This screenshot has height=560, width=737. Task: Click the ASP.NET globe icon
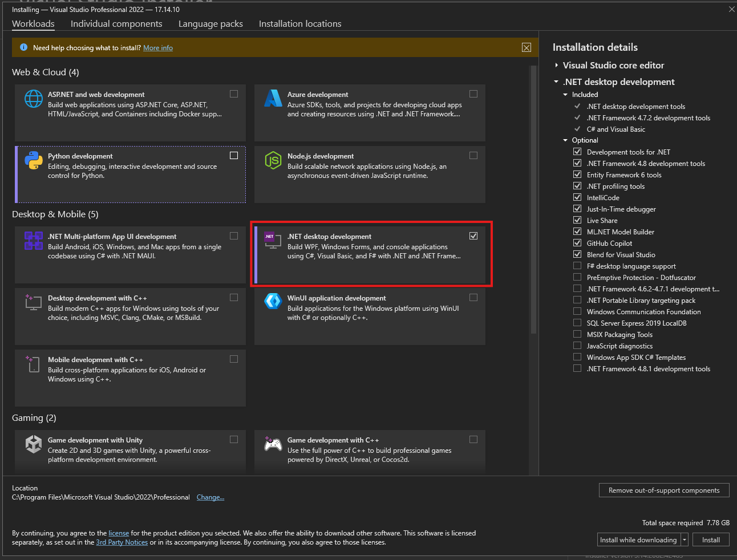point(34,99)
